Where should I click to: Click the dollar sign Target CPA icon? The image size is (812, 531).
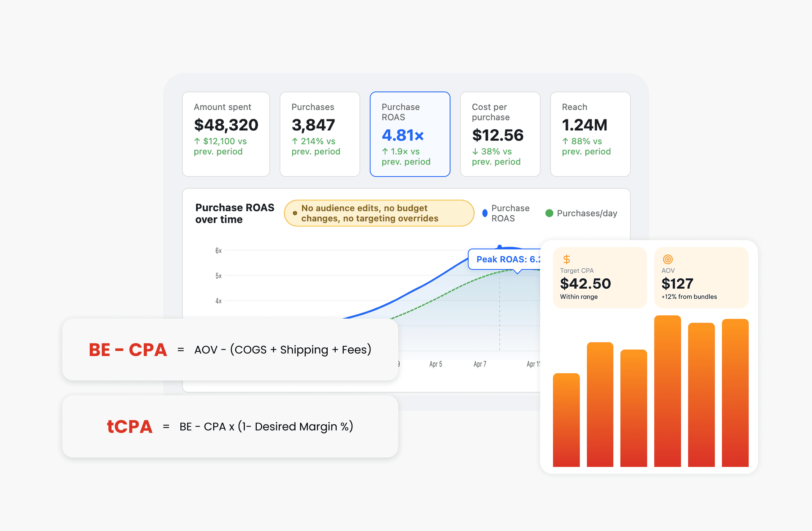tap(566, 259)
